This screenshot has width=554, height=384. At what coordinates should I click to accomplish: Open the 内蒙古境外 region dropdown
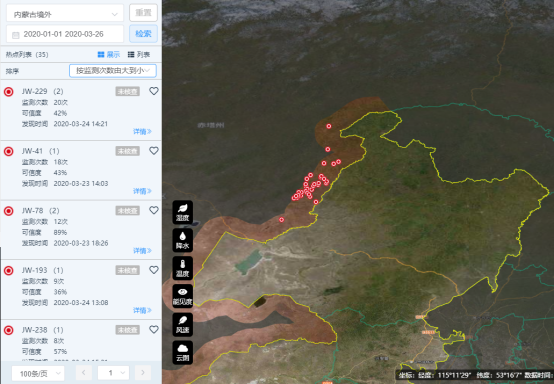click(65, 14)
